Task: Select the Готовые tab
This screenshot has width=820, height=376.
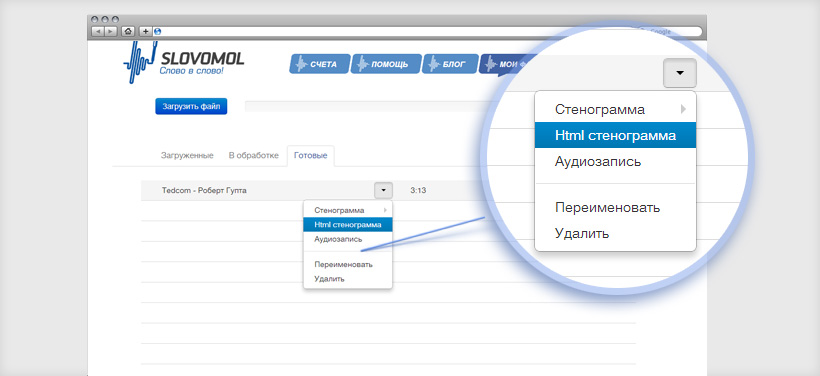Action: [x=311, y=156]
